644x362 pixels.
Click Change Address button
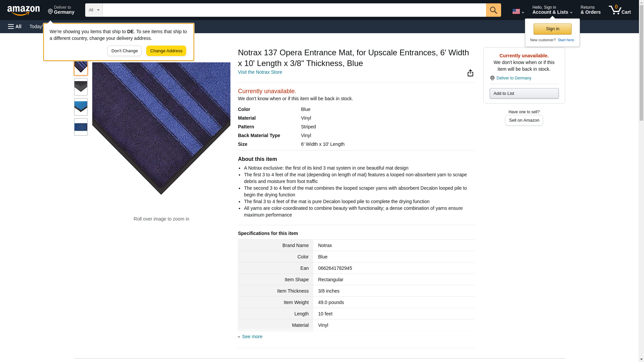coord(166,51)
